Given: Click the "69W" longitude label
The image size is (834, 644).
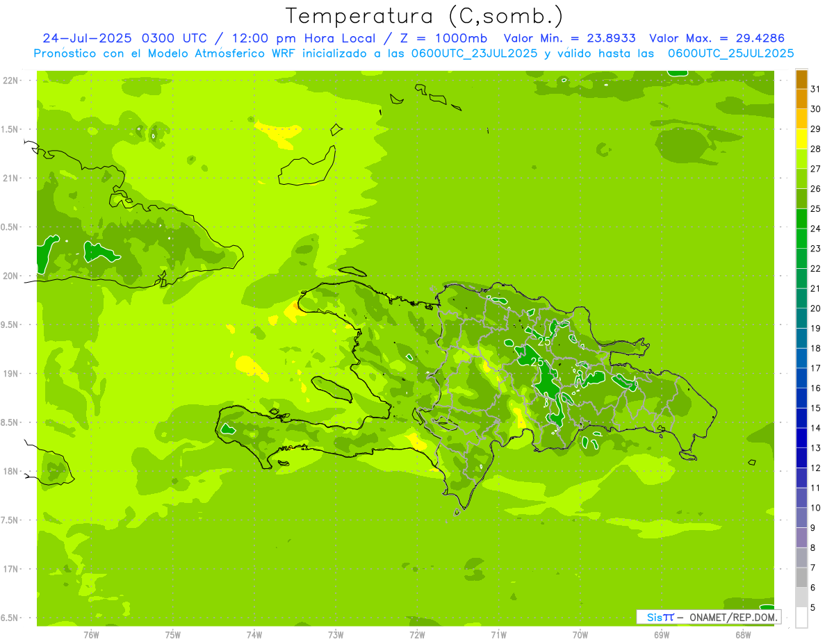Looking at the screenshot, I should [x=662, y=634].
